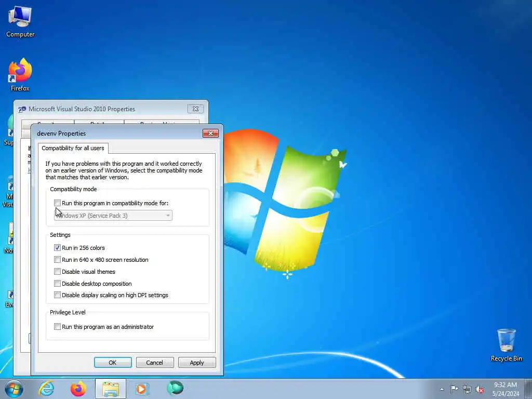This screenshot has width=532, height=399.
Task: Show hidden tray icons arrow
Action: point(442,390)
